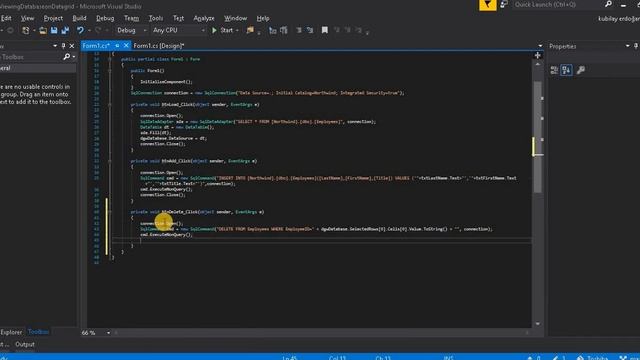The image size is (640, 360).
Task: Open the Window menu
Action: [236, 18]
